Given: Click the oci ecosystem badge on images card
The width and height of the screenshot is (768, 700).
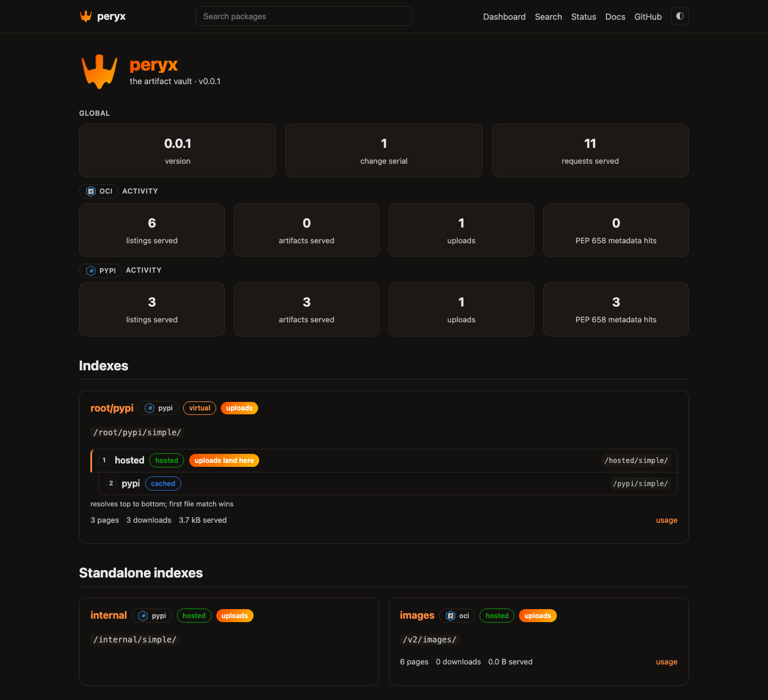Looking at the screenshot, I should point(457,616).
